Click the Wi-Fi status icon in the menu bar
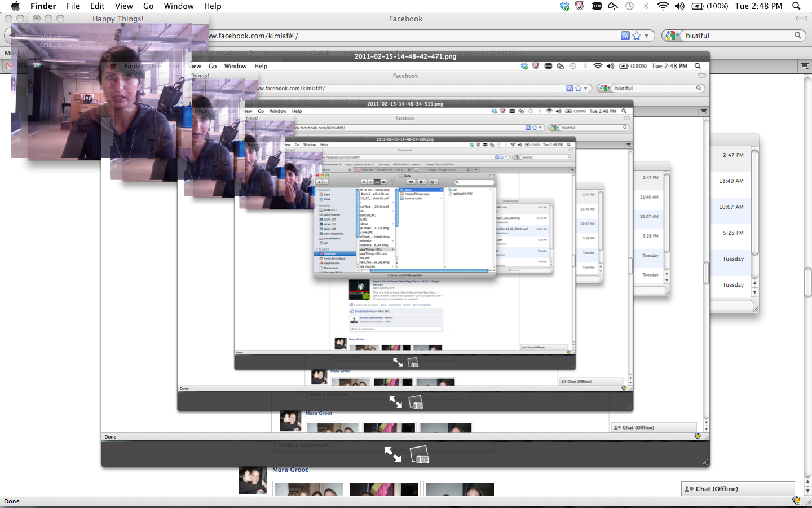The height and width of the screenshot is (508, 812). point(663,6)
